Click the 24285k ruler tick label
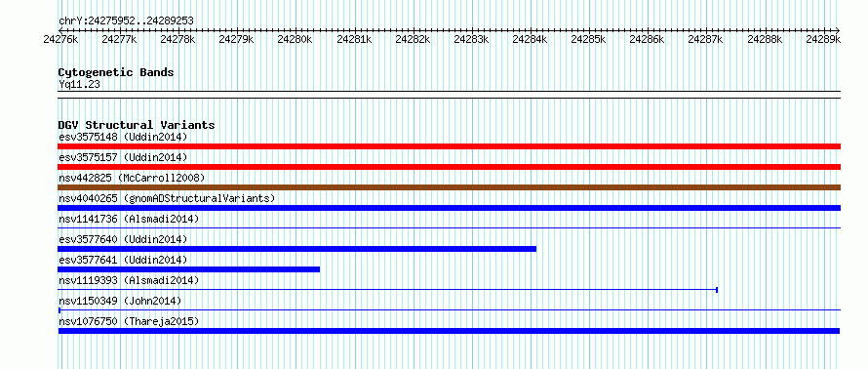 coord(588,39)
